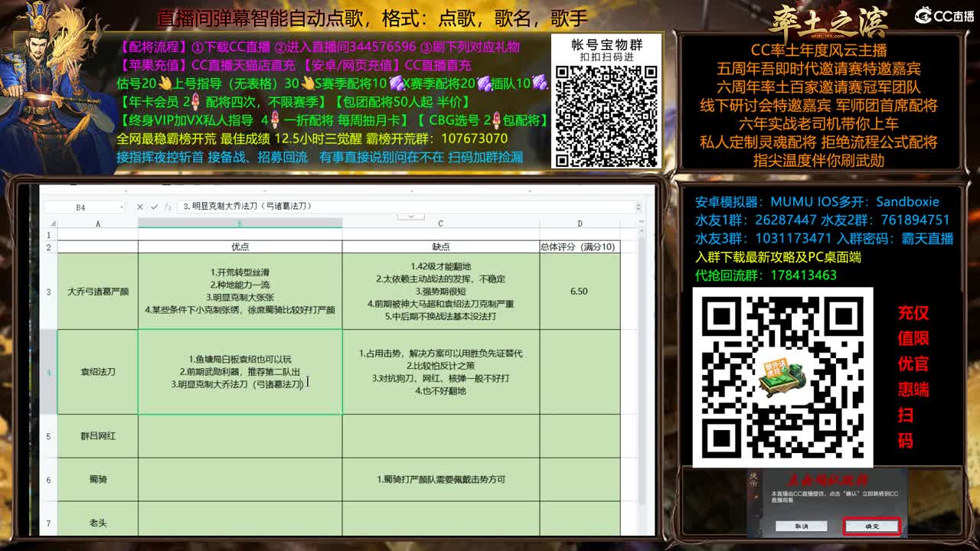Confirm the cell entry with the checkmark icon

pos(154,207)
